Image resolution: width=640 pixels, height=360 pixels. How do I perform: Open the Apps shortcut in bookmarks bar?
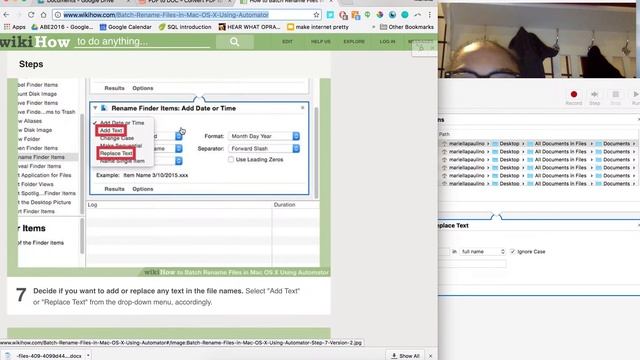[x=15, y=27]
